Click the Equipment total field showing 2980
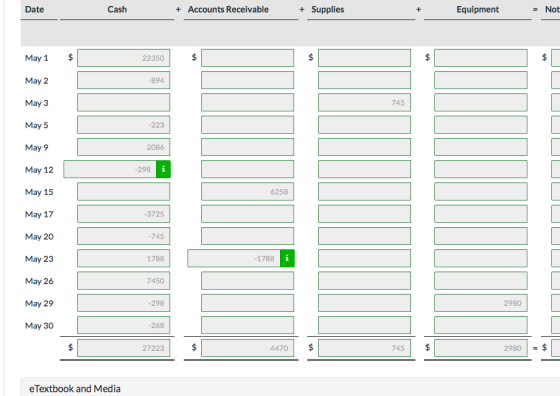The image size is (560, 396). (481, 348)
